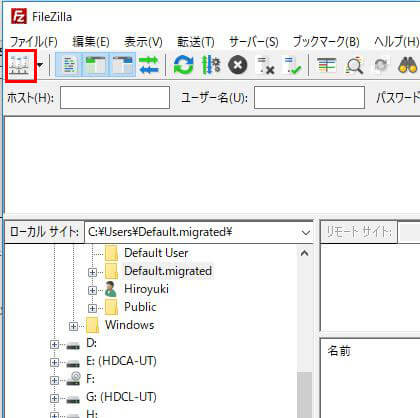
Task: Toggle the transfer queue display icon
Action: coord(149,65)
